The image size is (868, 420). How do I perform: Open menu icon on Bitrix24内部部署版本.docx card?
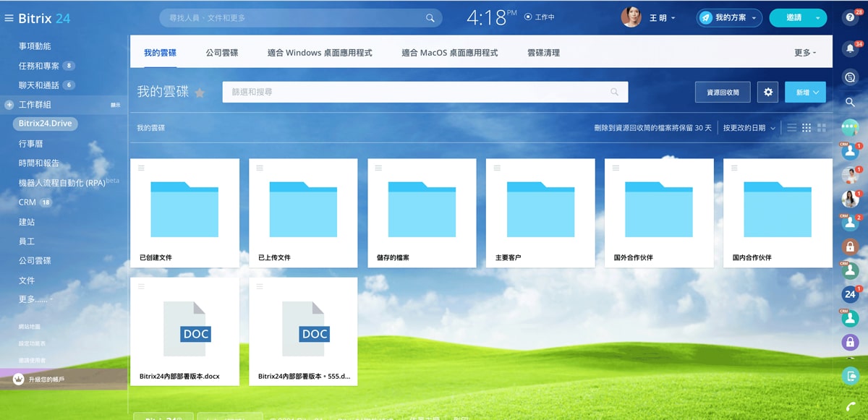click(141, 286)
